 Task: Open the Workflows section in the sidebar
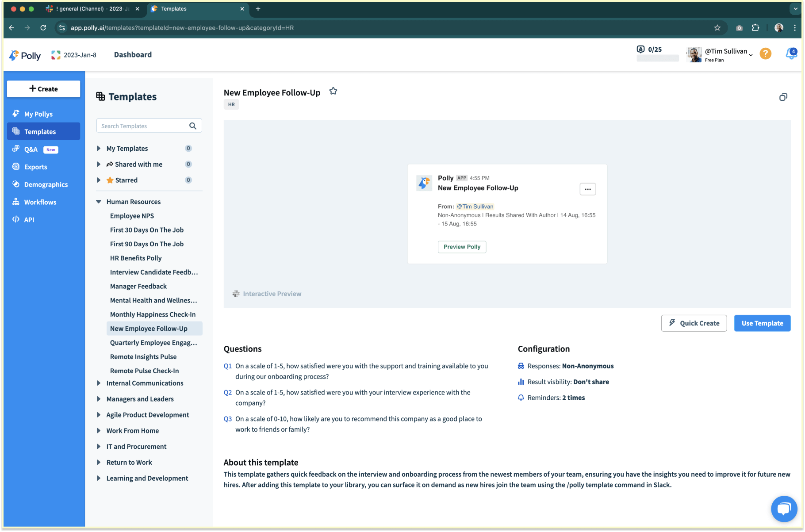40,202
